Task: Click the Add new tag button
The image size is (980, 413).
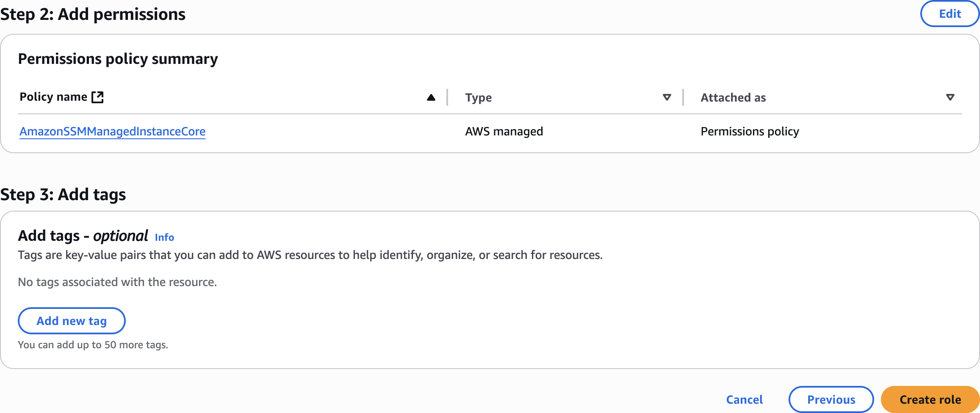Action: [x=72, y=321]
